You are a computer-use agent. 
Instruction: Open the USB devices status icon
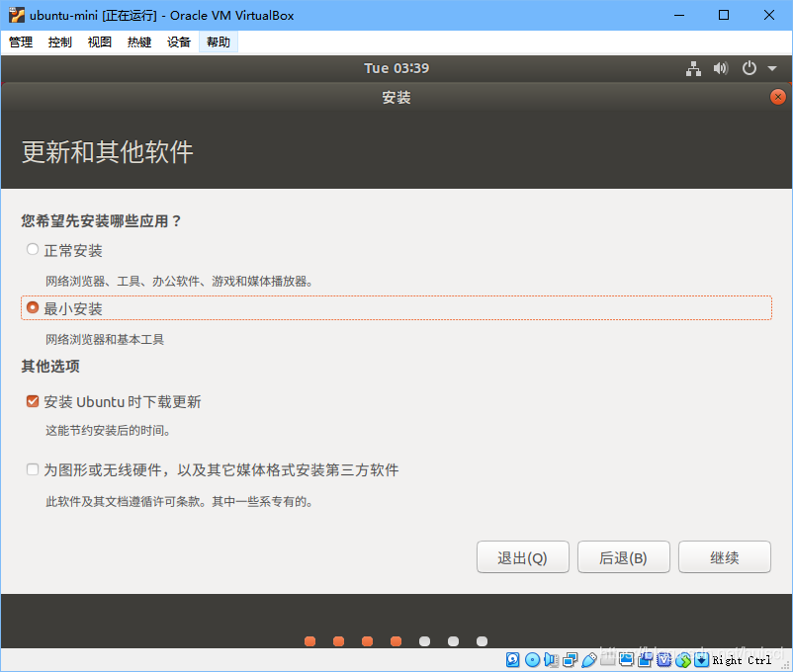click(588, 659)
